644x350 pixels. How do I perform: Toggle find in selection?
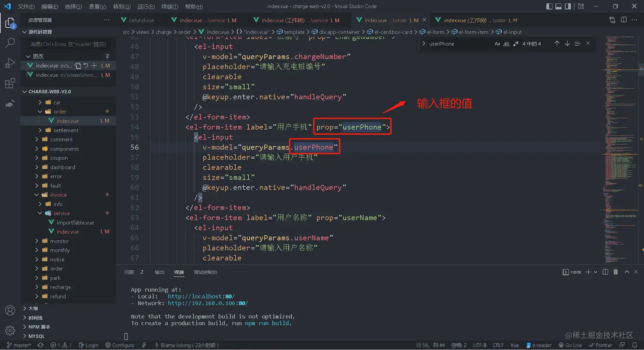[578, 43]
